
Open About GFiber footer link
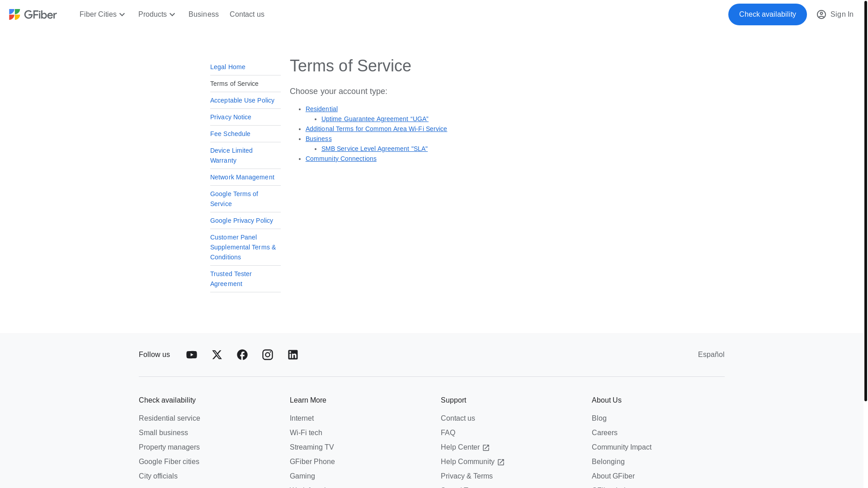[x=613, y=476]
